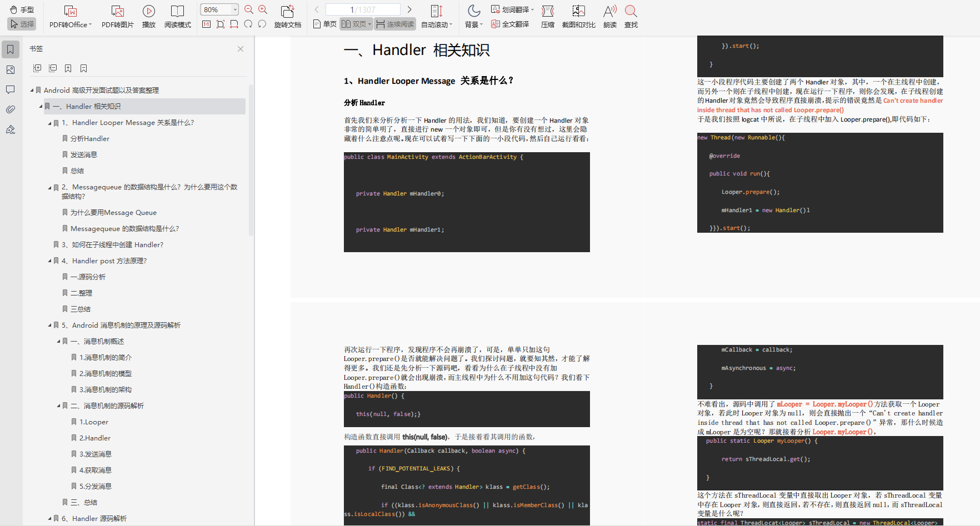Click the add bookmark icon
Viewport: 980px width, 526px height.
(x=68, y=68)
